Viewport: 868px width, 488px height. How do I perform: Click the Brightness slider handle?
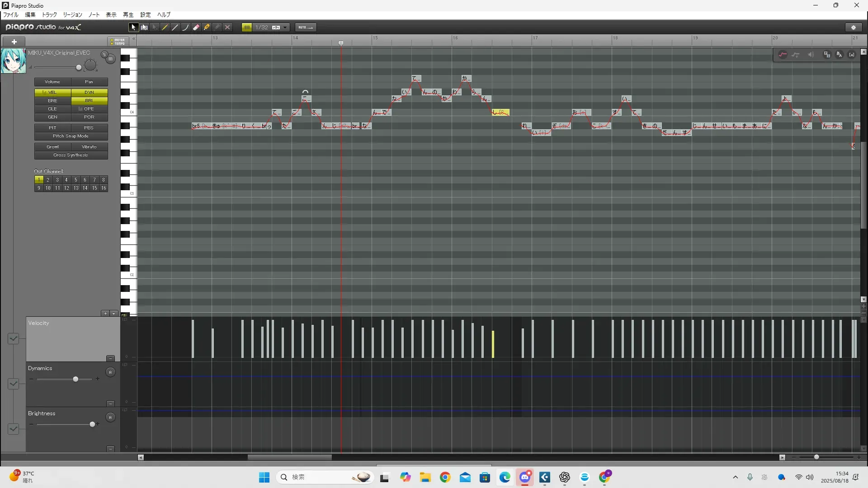(92, 424)
